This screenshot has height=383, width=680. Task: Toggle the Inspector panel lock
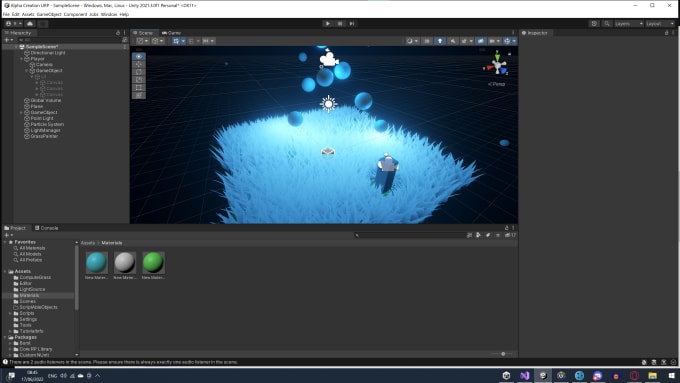coord(667,33)
